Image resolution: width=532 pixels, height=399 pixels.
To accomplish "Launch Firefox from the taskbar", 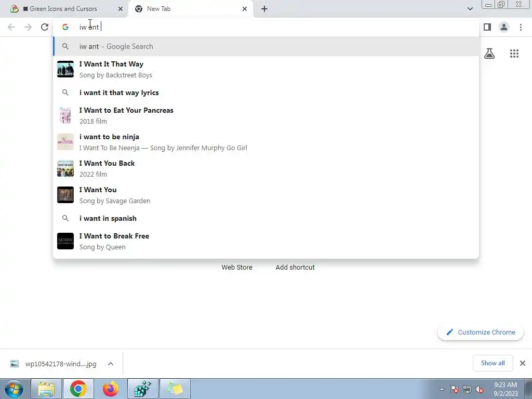I will tap(111, 389).
